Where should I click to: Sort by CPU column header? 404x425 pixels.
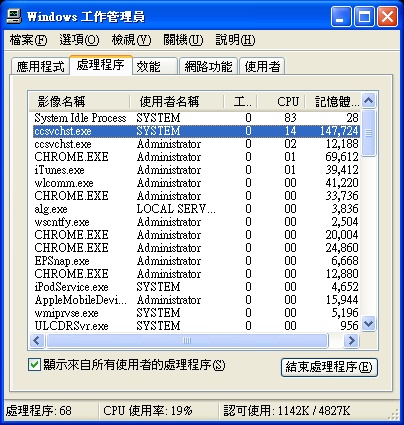coord(281,101)
